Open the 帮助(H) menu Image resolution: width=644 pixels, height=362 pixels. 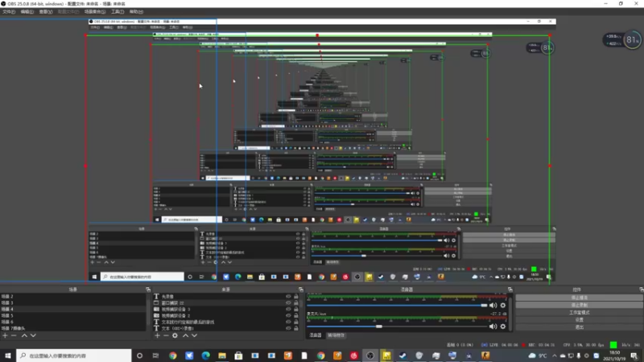[136, 12]
